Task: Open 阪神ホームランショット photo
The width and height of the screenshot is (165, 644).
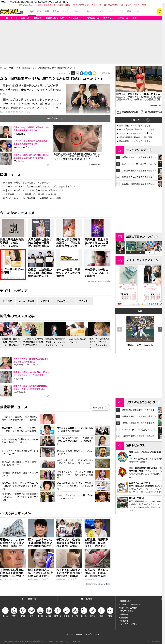Action: [140, 329]
